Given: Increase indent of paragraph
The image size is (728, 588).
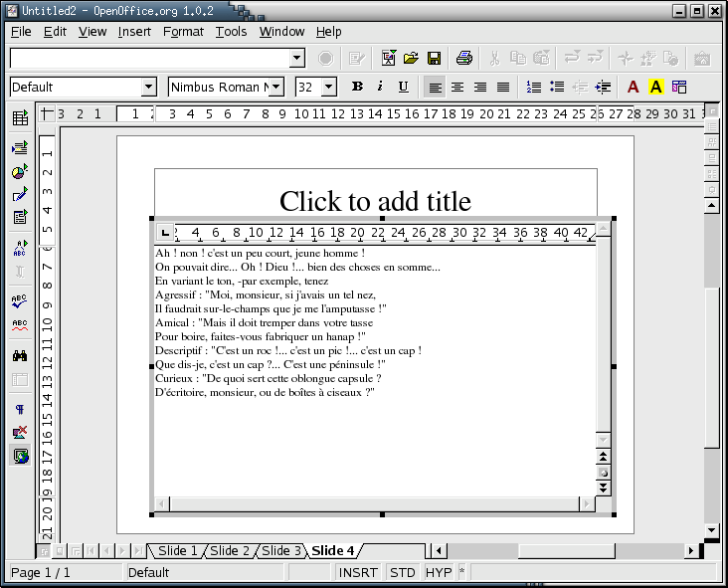Looking at the screenshot, I should [x=603, y=87].
